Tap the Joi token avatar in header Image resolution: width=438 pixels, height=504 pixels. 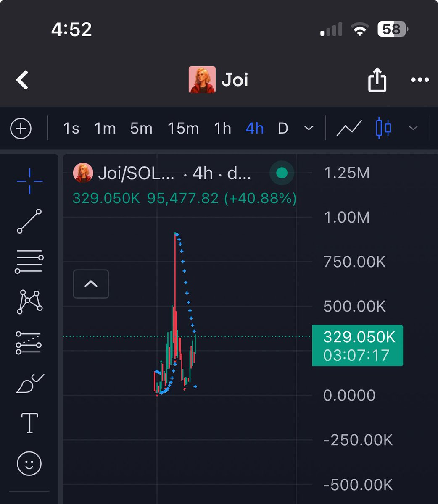pos(202,79)
